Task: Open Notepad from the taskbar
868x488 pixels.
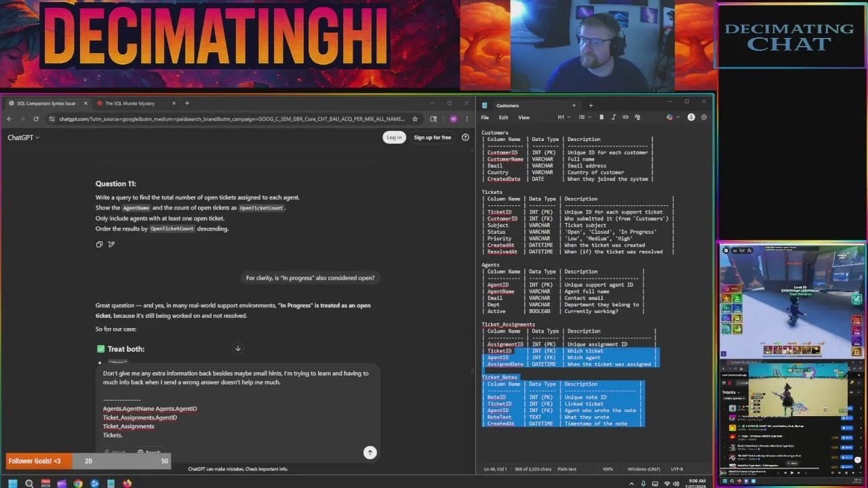Action: (111, 483)
